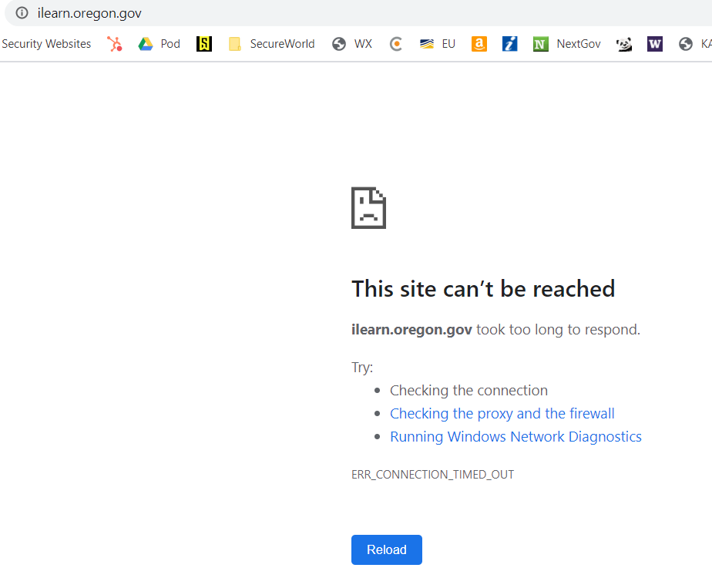
Task: Open the Security Websites bookmark
Action: point(46,44)
